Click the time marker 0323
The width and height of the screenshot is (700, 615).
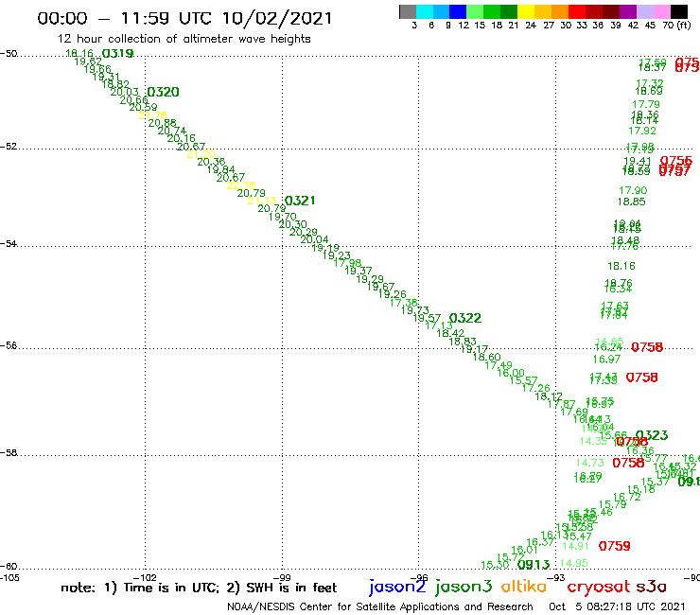tap(652, 435)
